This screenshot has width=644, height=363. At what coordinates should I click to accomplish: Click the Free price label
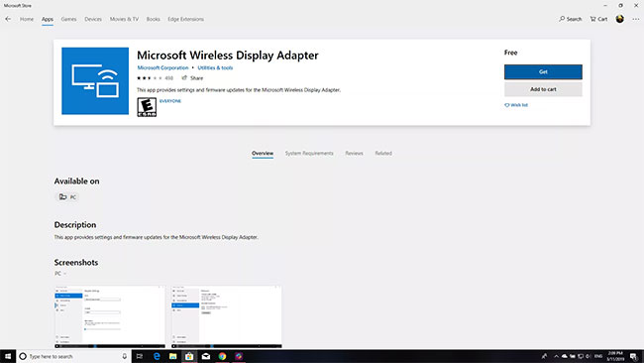coord(510,53)
